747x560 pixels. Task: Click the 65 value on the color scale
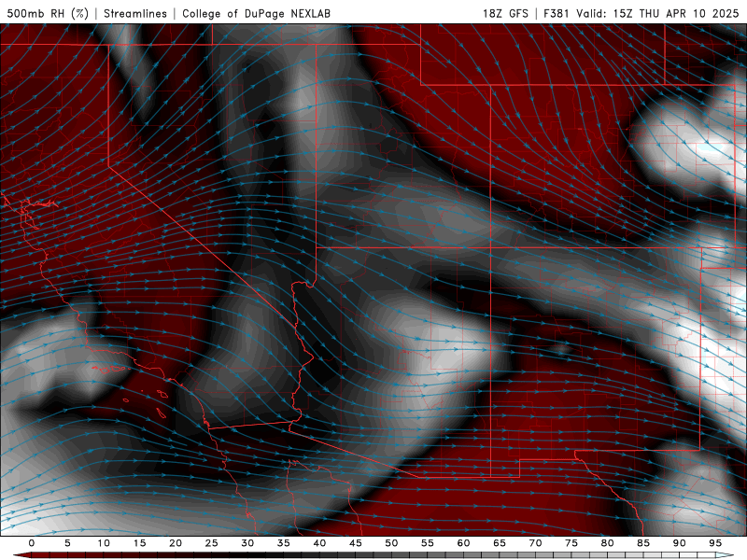pos(500,543)
